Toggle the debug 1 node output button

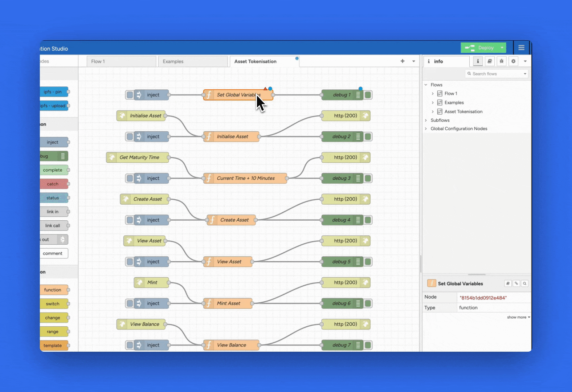(x=368, y=95)
